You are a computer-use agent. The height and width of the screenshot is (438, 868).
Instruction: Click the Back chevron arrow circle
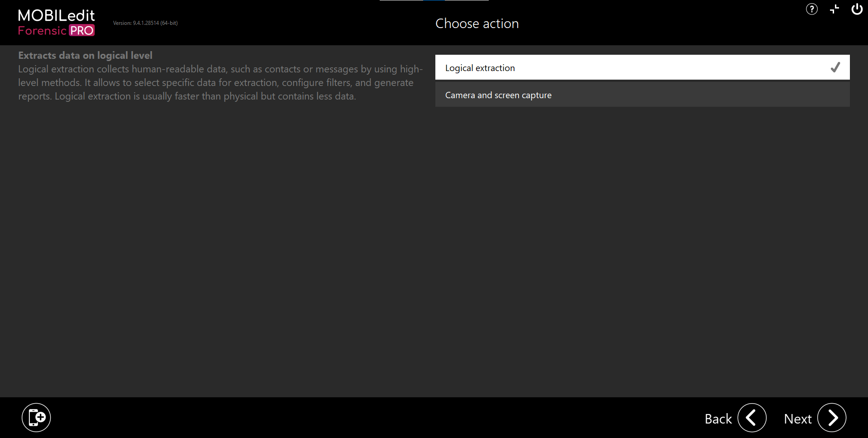(751, 418)
